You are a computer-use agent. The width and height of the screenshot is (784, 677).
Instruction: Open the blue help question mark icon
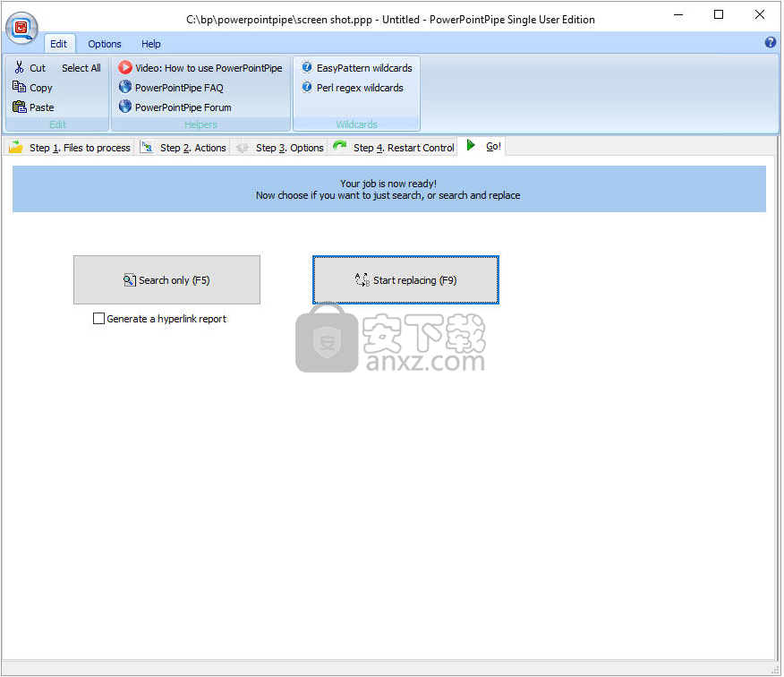click(771, 42)
